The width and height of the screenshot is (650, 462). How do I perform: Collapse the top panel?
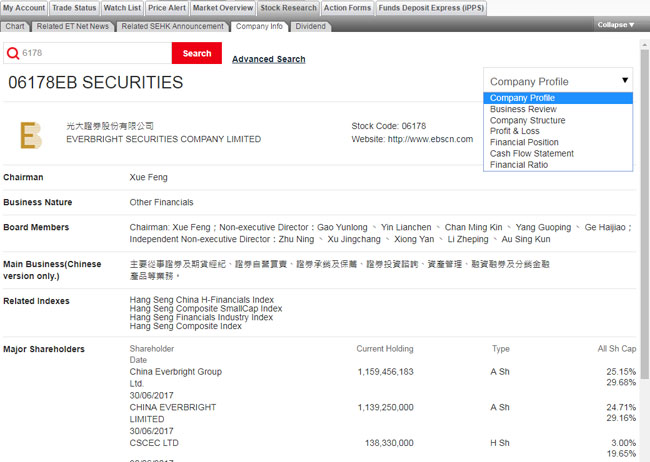616,25
